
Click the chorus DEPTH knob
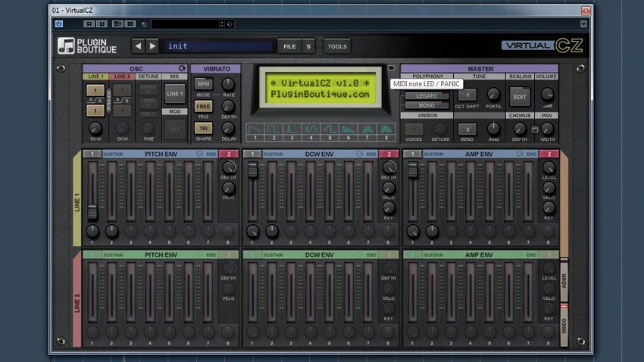(520, 129)
